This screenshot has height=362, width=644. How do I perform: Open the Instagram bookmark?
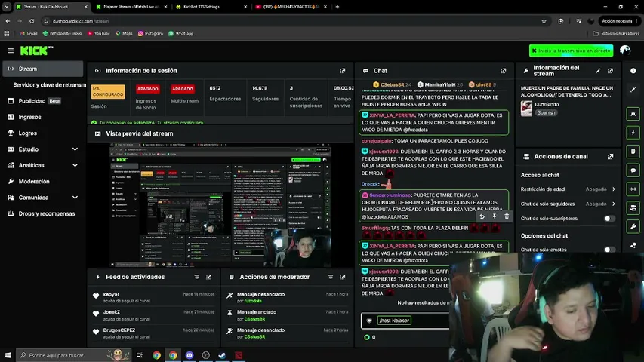(x=150, y=34)
